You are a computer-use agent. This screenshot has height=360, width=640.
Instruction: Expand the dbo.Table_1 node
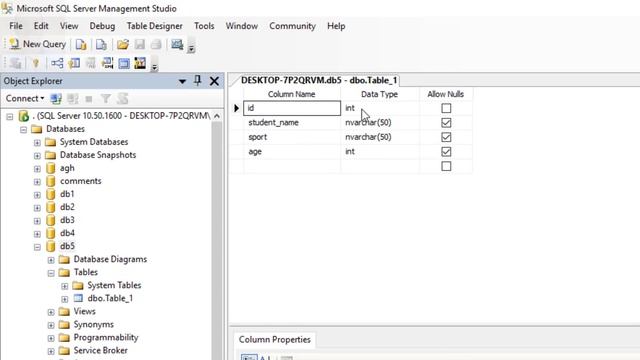coord(64,299)
